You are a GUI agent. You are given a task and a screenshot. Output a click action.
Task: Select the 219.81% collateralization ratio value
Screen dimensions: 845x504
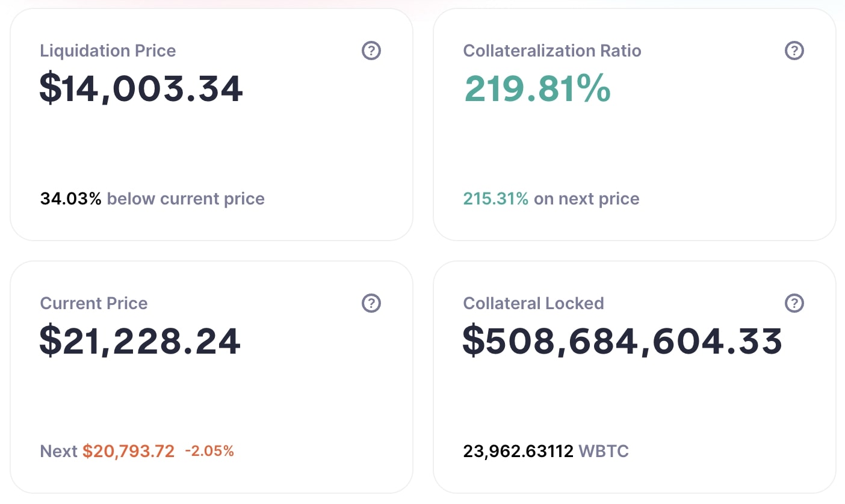pyautogui.click(x=537, y=89)
